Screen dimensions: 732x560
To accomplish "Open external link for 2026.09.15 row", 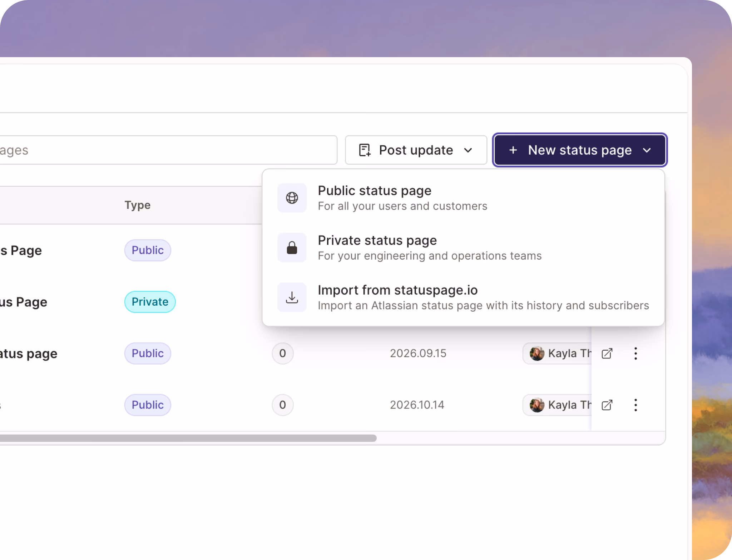I will (x=607, y=353).
